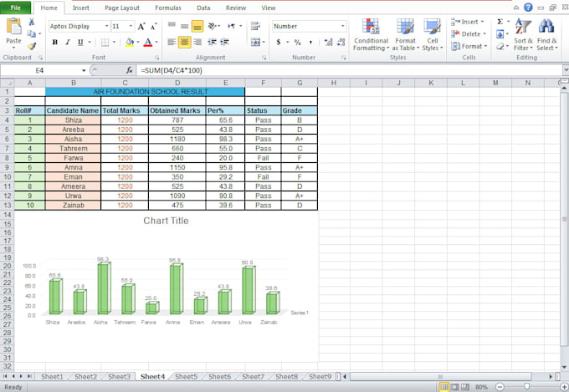Image resolution: width=569 pixels, height=392 pixels.
Task: Apply Percent Style icon
Action: pos(298,42)
